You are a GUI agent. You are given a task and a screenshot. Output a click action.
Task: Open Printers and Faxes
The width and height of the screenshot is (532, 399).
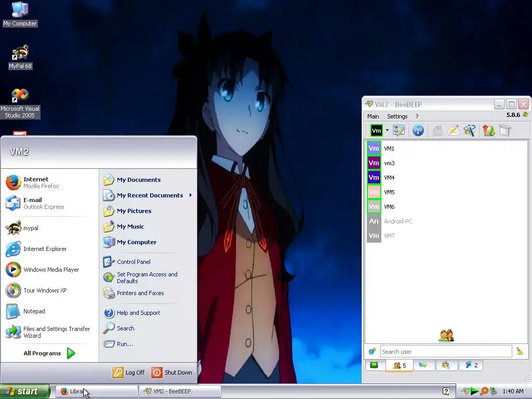click(x=148, y=293)
